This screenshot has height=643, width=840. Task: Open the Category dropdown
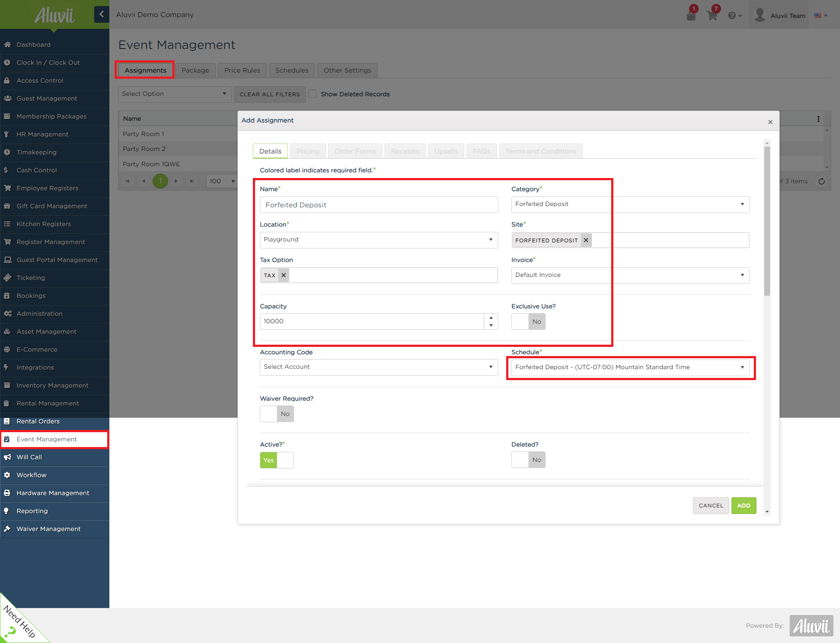click(x=630, y=204)
